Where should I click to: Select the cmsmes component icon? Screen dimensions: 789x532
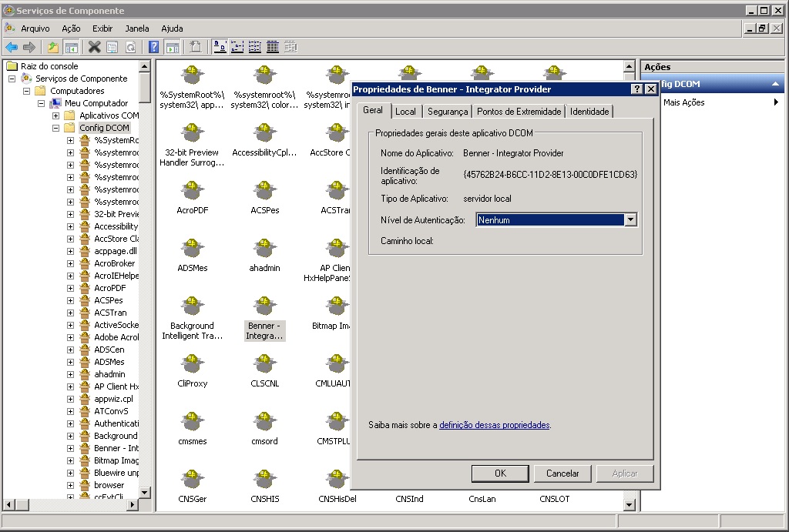tap(192, 422)
